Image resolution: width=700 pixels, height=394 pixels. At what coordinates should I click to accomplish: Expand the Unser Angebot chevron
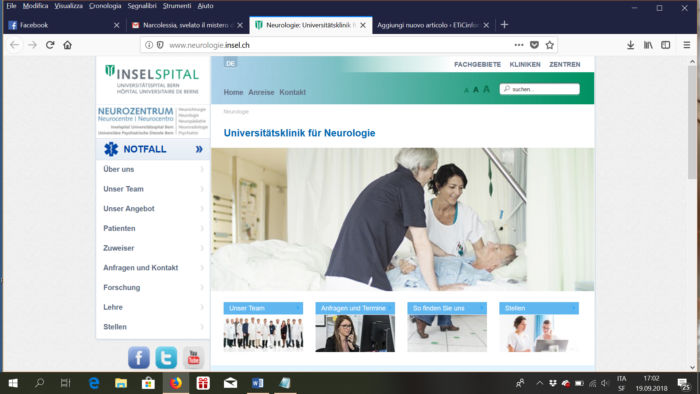[202, 208]
